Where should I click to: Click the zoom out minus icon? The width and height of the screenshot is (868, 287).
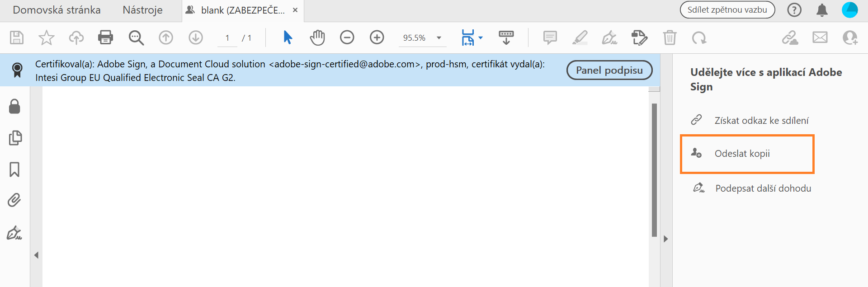coord(347,38)
